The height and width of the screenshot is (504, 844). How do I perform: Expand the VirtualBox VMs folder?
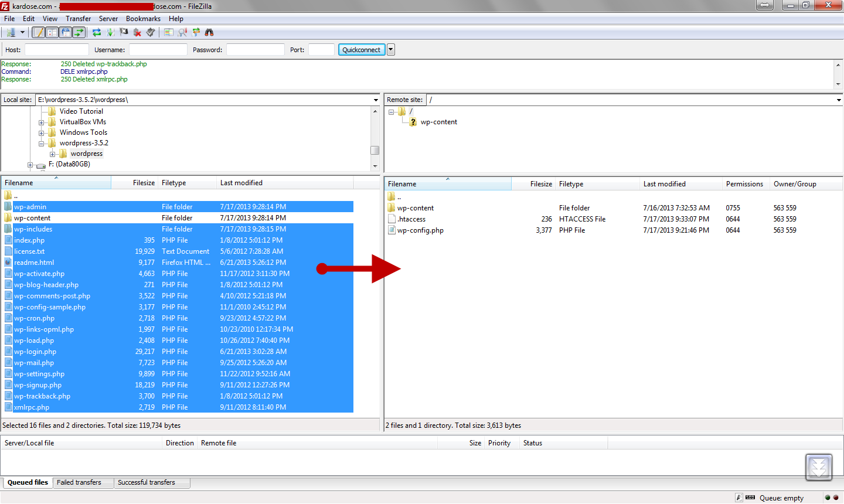[42, 122]
